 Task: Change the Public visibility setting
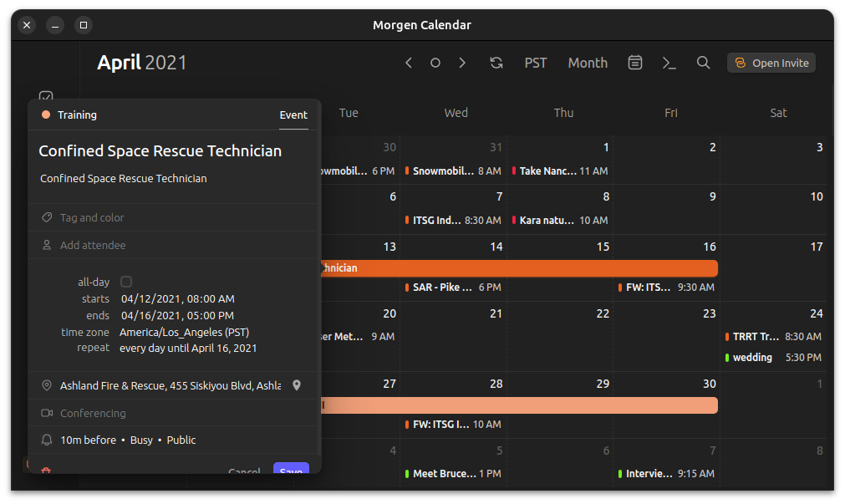point(181,440)
